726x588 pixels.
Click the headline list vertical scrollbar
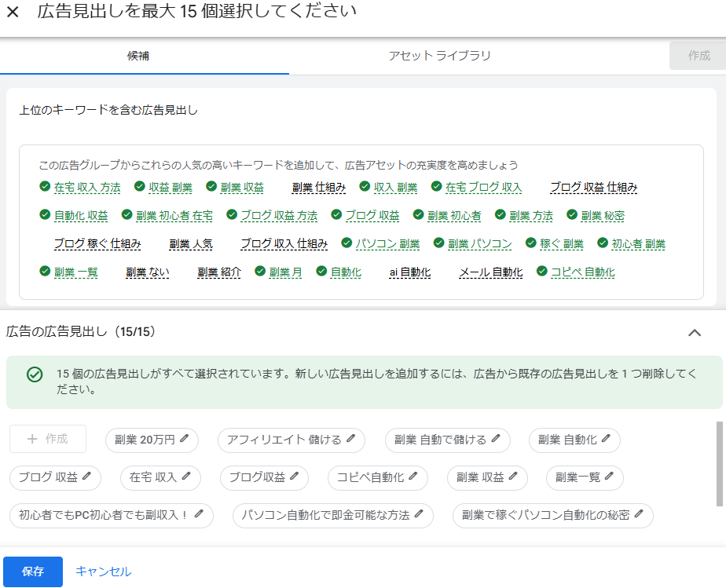coord(719,463)
